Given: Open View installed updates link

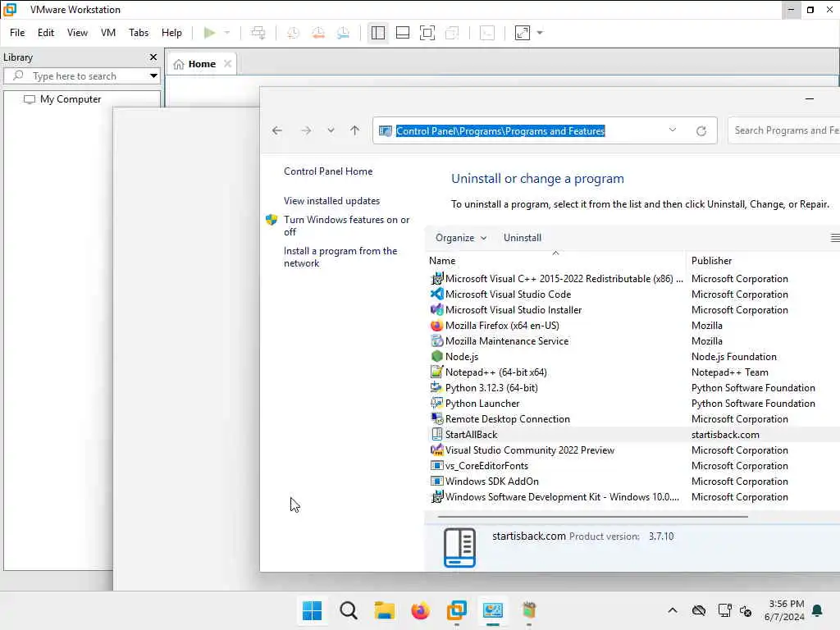Looking at the screenshot, I should click(x=331, y=201).
